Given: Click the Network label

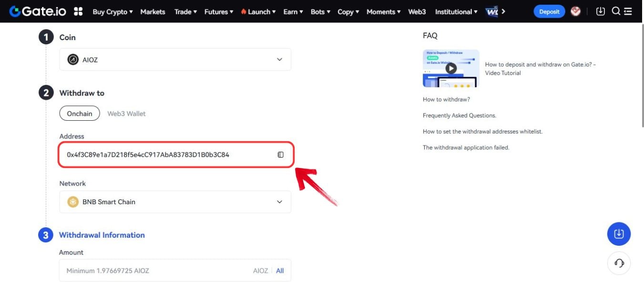Looking at the screenshot, I should pos(72,183).
